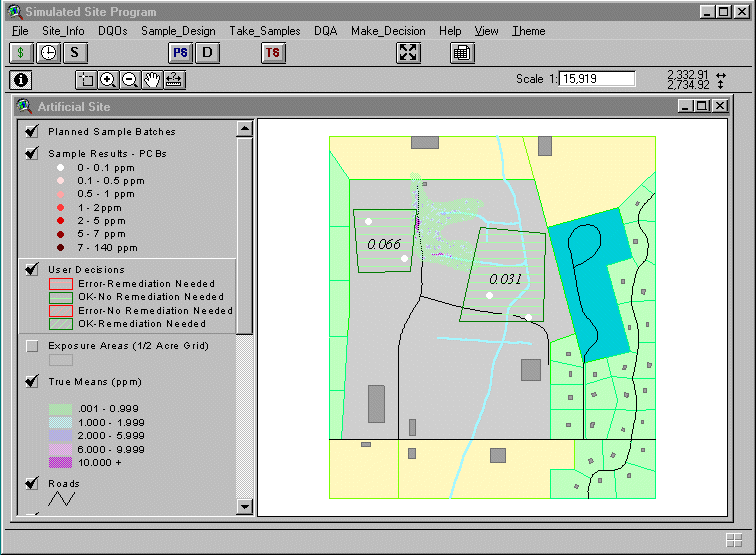This screenshot has height=555, width=756.
Task: Expand the Take_Samples menu
Action: pos(265,31)
